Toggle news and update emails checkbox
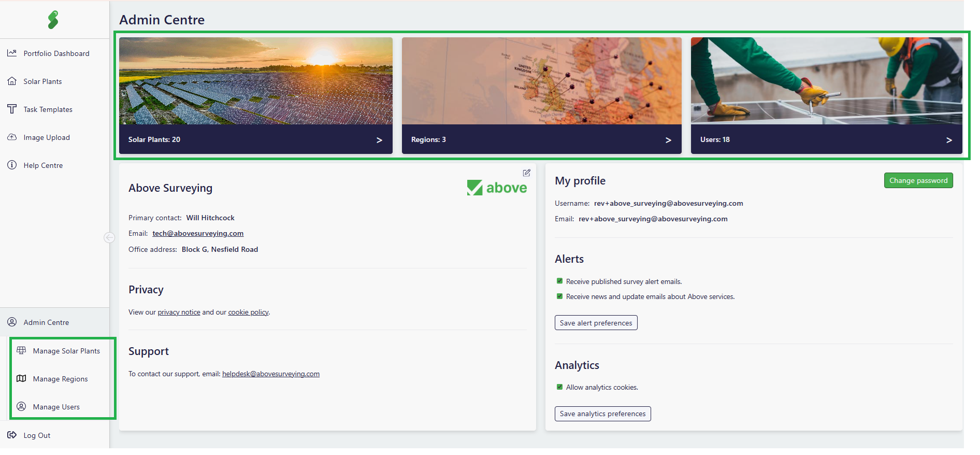The width and height of the screenshot is (980, 455). click(559, 296)
